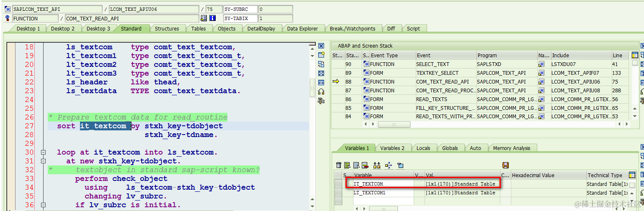This screenshot has width=644, height=211.
Task: Click the headset services icon beside editor
Action: pos(321,92)
